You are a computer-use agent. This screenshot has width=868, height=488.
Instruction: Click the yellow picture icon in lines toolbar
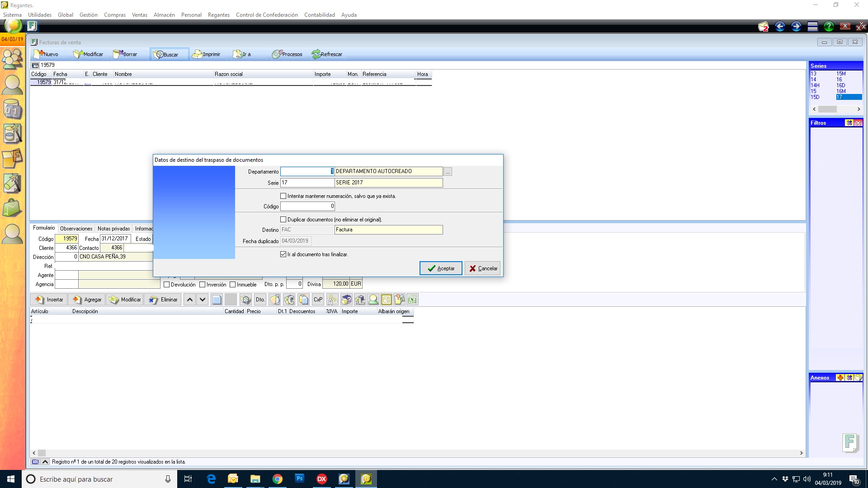click(x=387, y=300)
